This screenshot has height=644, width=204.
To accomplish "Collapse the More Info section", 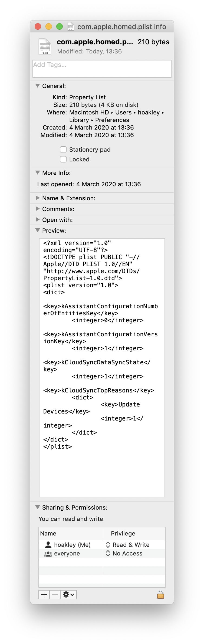I will [x=38, y=173].
